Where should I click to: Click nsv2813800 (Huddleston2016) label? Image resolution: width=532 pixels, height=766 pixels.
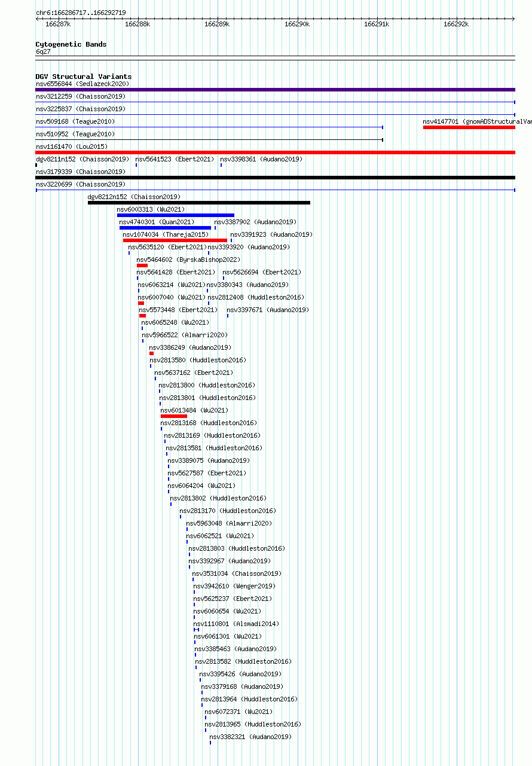point(207,385)
